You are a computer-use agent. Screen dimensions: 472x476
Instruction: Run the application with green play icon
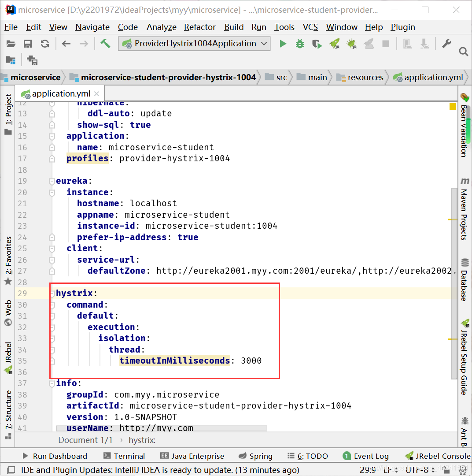pos(283,44)
